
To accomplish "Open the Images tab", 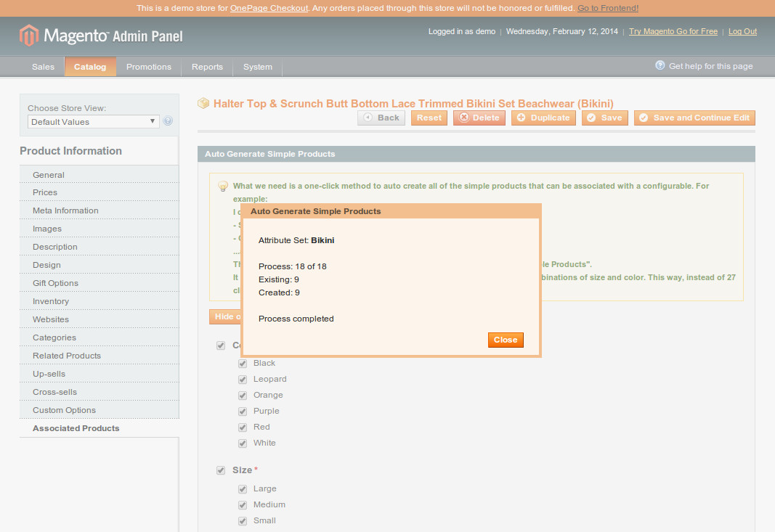I will (x=100, y=229).
